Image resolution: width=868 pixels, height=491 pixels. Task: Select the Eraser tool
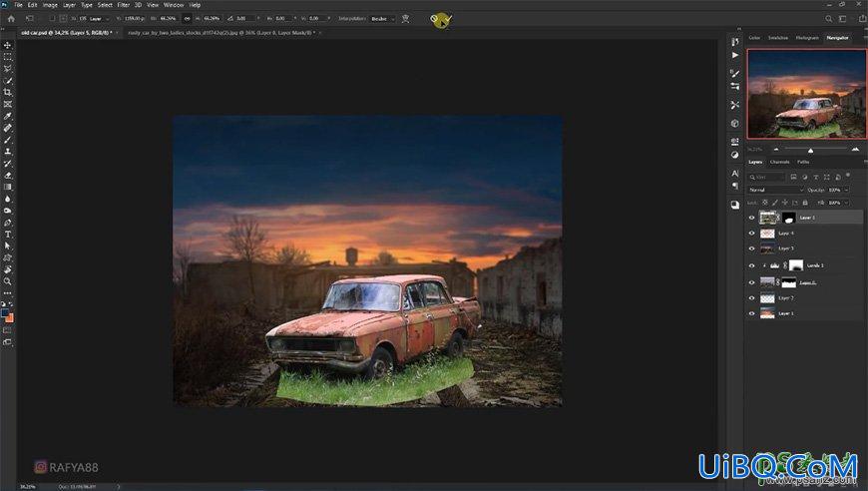(x=8, y=176)
